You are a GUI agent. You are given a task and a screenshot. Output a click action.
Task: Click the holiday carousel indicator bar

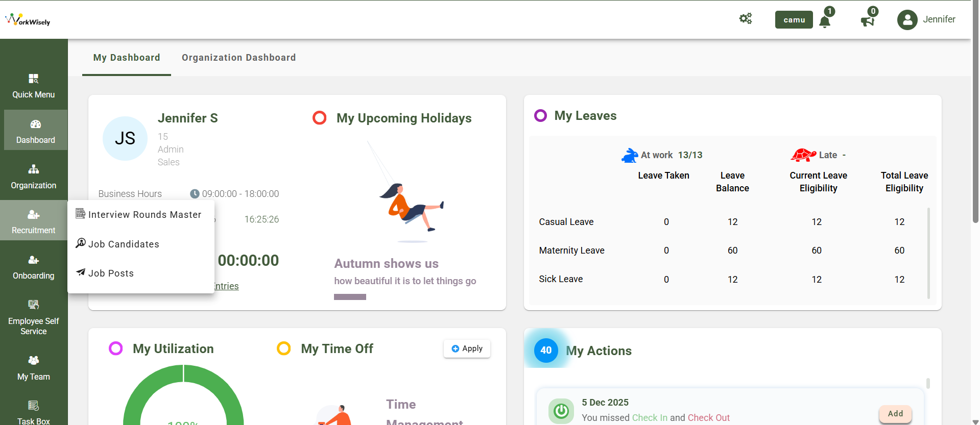(x=350, y=297)
